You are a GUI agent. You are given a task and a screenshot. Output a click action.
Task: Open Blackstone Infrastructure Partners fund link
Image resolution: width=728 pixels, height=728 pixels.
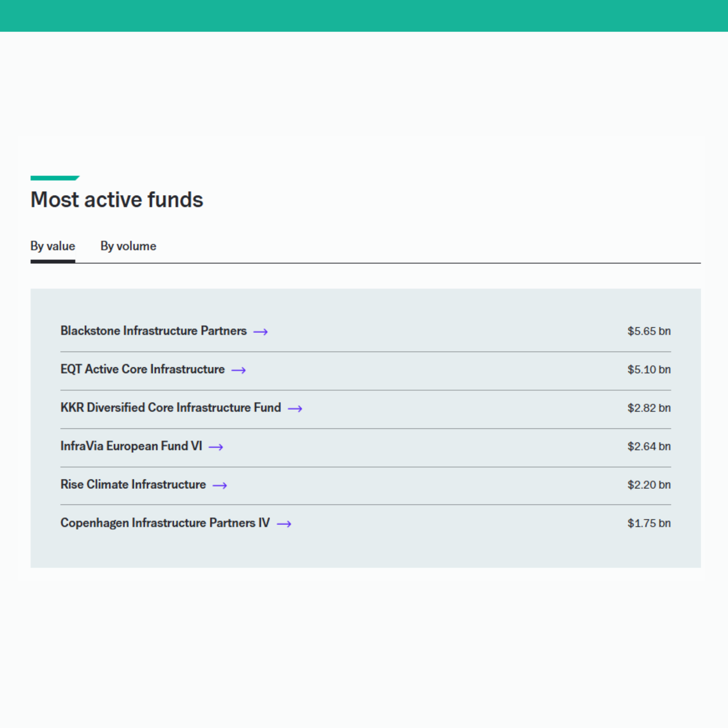point(153,331)
